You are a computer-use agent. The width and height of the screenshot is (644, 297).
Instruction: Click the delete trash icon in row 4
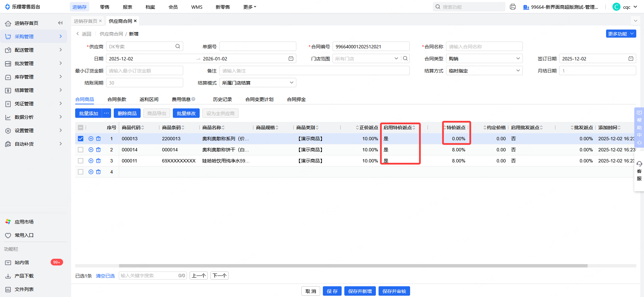[x=98, y=172]
